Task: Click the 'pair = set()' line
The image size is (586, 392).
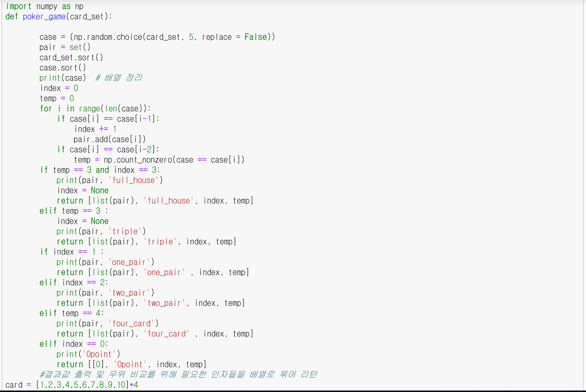Action: (65, 47)
